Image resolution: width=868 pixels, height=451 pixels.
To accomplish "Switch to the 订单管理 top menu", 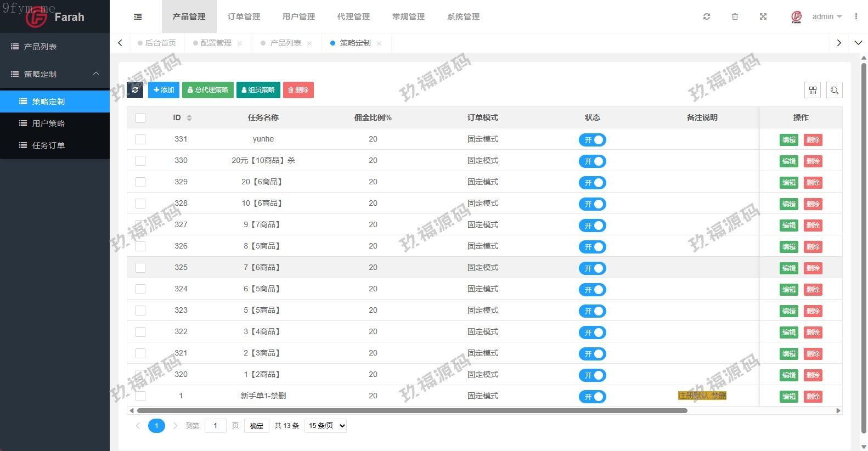I will (244, 16).
